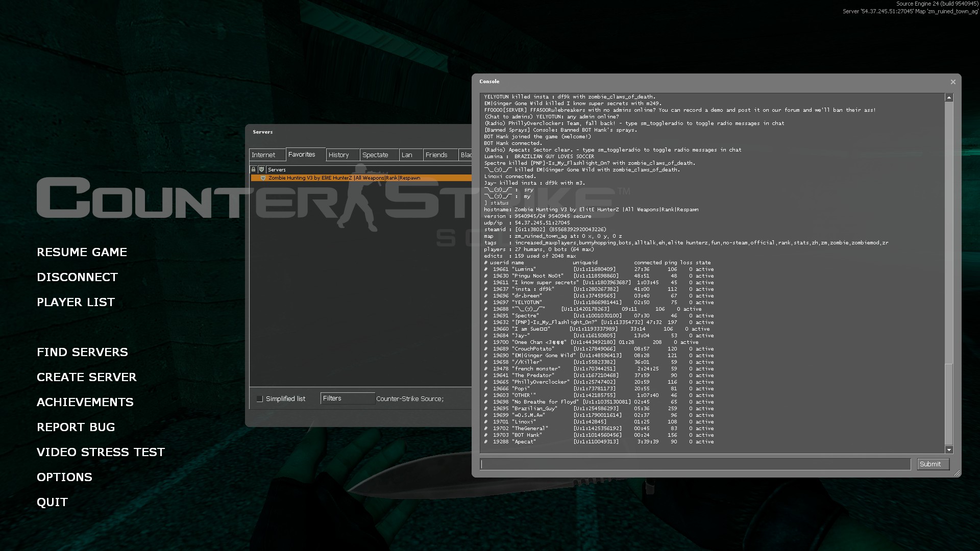Click the 'BOT Hank' status line
Viewport: 980px width, 551px height.
(599, 435)
